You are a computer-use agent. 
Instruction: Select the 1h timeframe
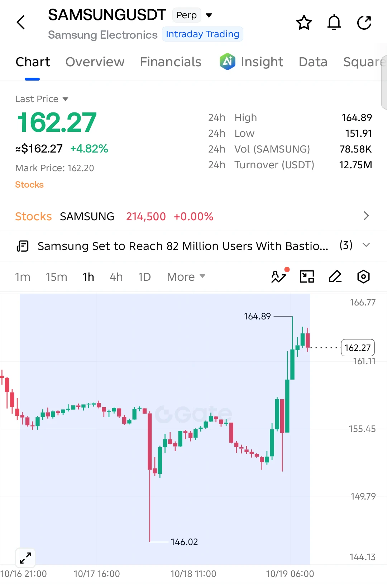[x=88, y=277]
